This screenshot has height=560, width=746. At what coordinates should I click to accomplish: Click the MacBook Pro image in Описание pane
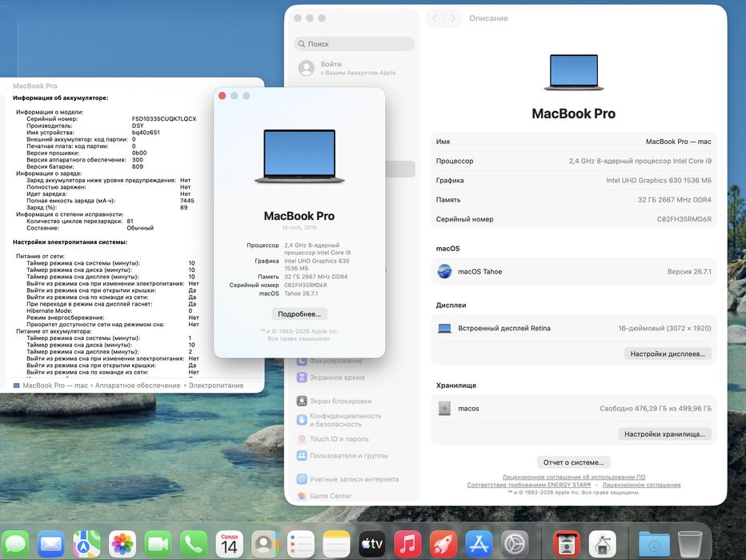[574, 72]
